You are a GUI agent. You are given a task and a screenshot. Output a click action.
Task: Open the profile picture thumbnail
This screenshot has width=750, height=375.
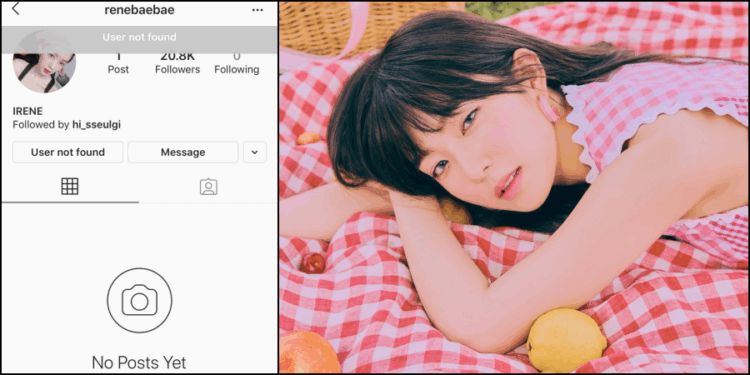pyautogui.click(x=44, y=62)
